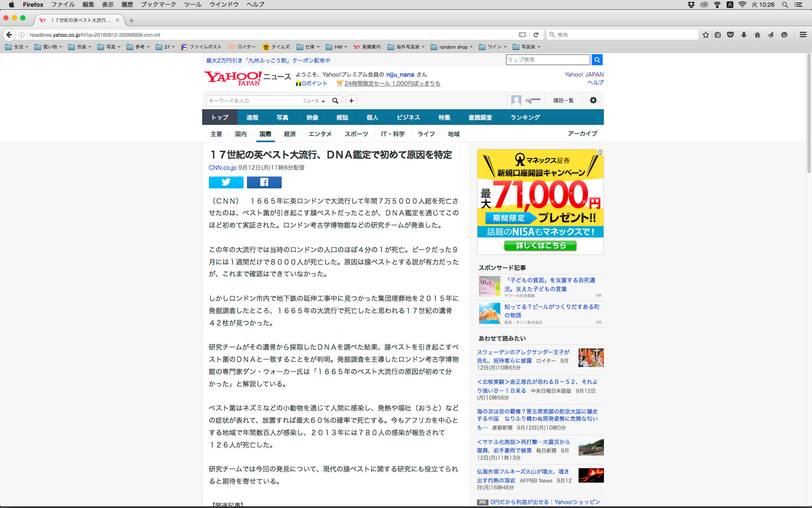Select the 経済 category tab
Viewport: 812px width, 508px height.
coord(290,134)
